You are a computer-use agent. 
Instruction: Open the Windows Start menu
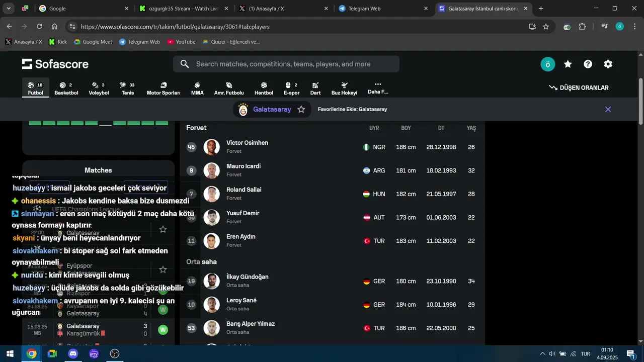pyautogui.click(x=10, y=353)
